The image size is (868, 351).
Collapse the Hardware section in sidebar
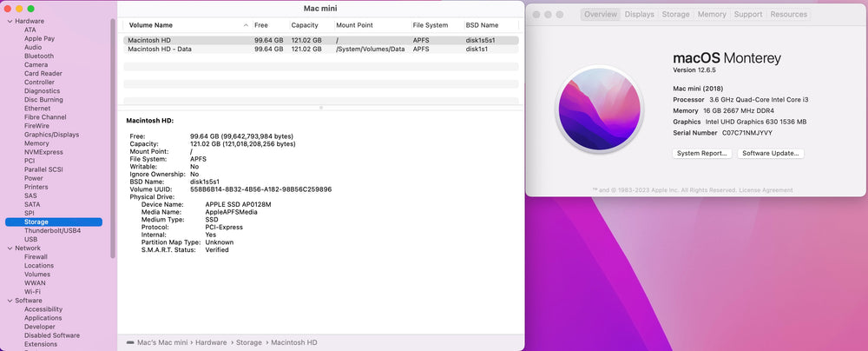point(8,21)
